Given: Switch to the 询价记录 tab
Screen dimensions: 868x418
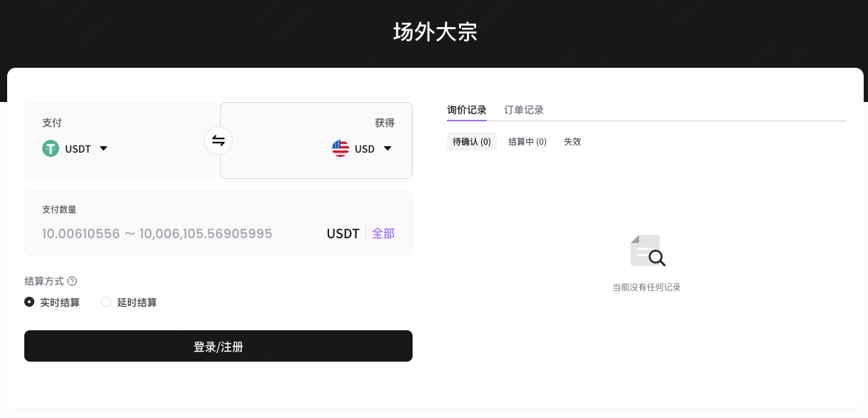Looking at the screenshot, I should (x=467, y=110).
